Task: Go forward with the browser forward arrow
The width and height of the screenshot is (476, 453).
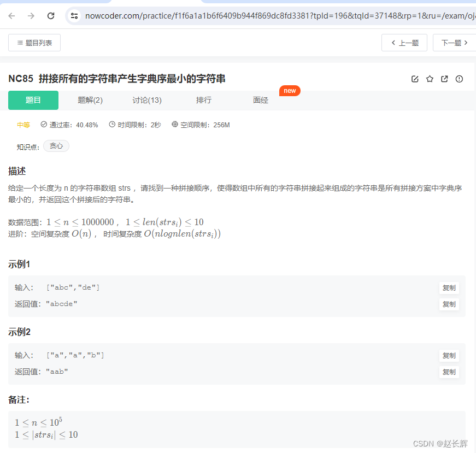Action: (x=31, y=16)
